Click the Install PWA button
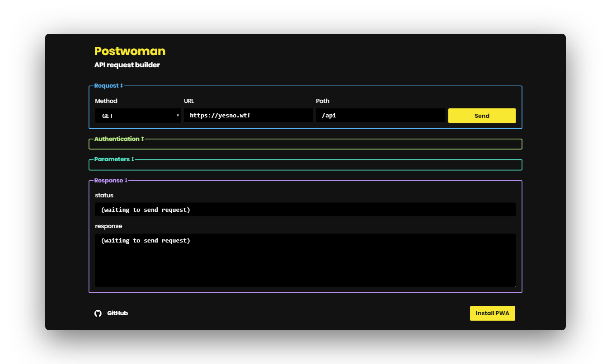This screenshot has height=364, width=611. (492, 313)
